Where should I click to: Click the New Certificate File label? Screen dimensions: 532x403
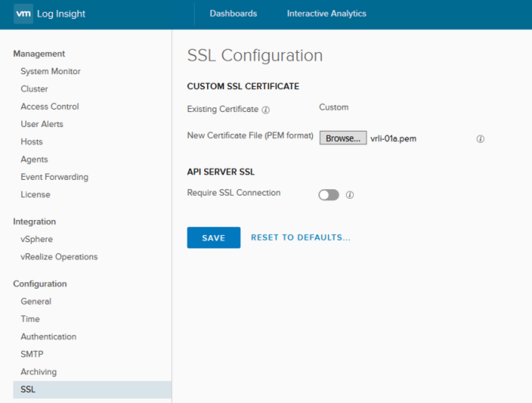251,136
